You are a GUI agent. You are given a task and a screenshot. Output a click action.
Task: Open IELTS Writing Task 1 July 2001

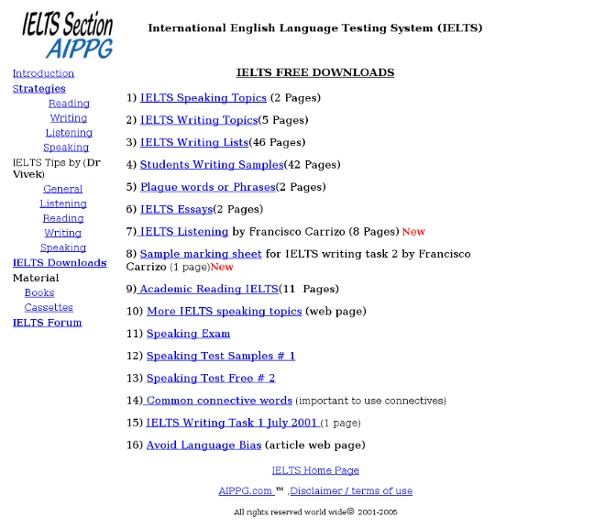[x=233, y=423]
